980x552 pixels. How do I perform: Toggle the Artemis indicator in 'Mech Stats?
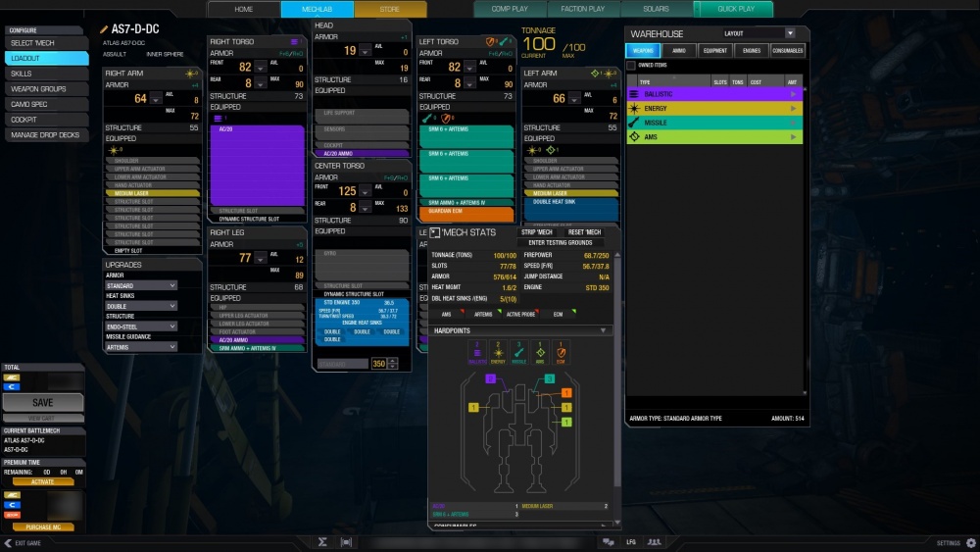pos(486,314)
